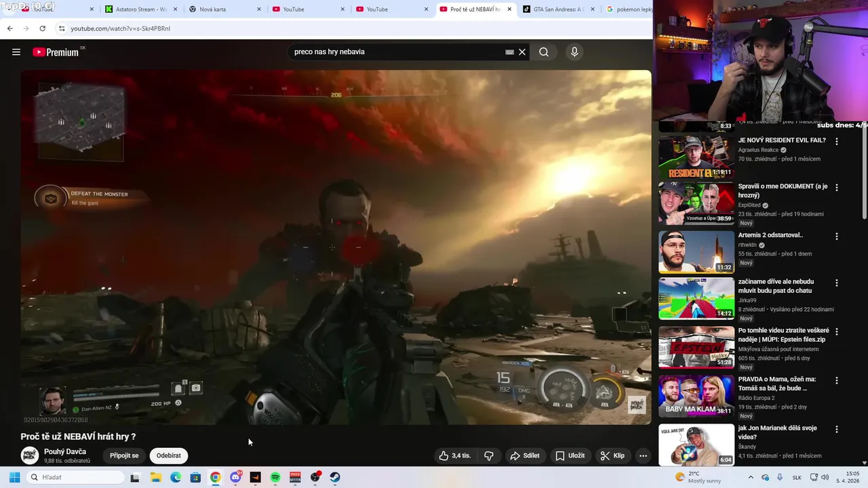Click Připojit se join button
Viewport: 868px width, 488px height.
tap(124, 455)
